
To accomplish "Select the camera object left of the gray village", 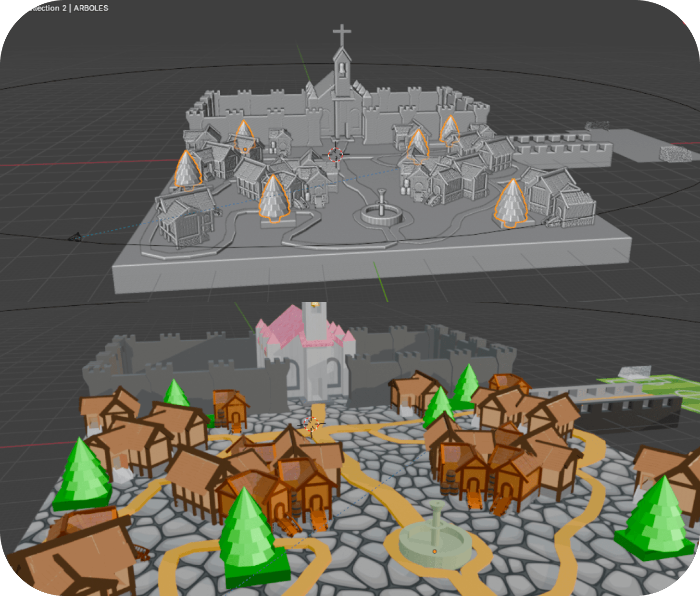I will 75,236.
